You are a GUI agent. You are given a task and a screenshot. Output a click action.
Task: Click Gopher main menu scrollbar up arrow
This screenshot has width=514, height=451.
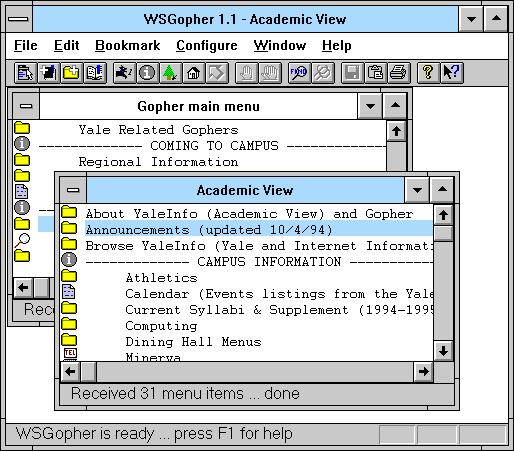click(x=396, y=131)
